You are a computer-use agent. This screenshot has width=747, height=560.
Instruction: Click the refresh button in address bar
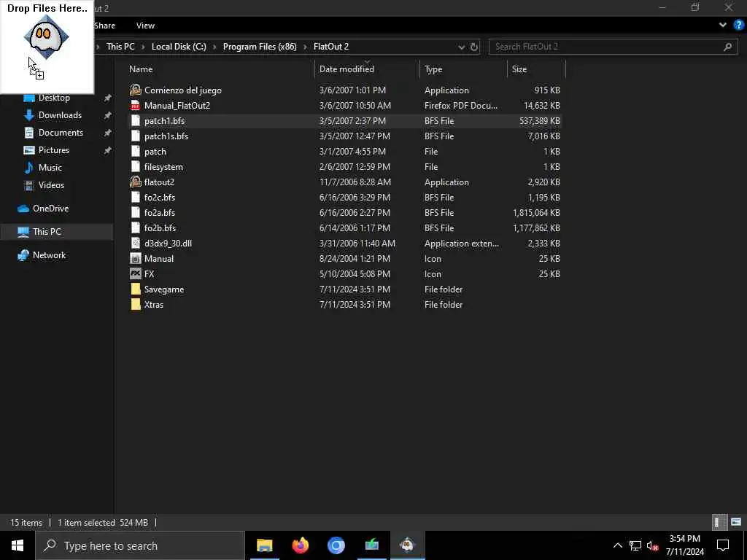[474, 47]
